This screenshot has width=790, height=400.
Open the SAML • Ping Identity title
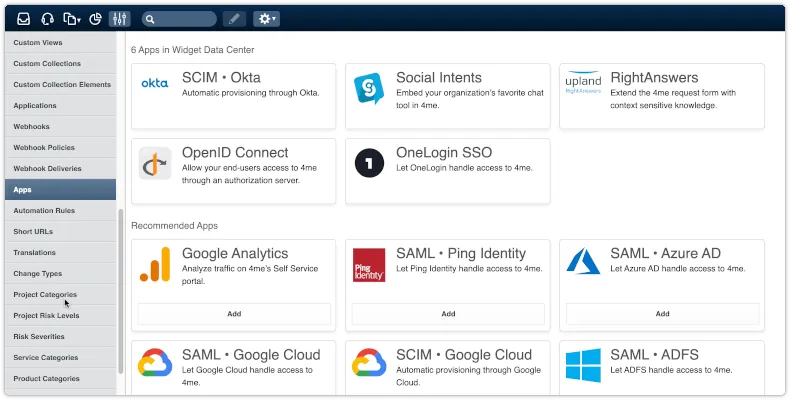tap(461, 253)
